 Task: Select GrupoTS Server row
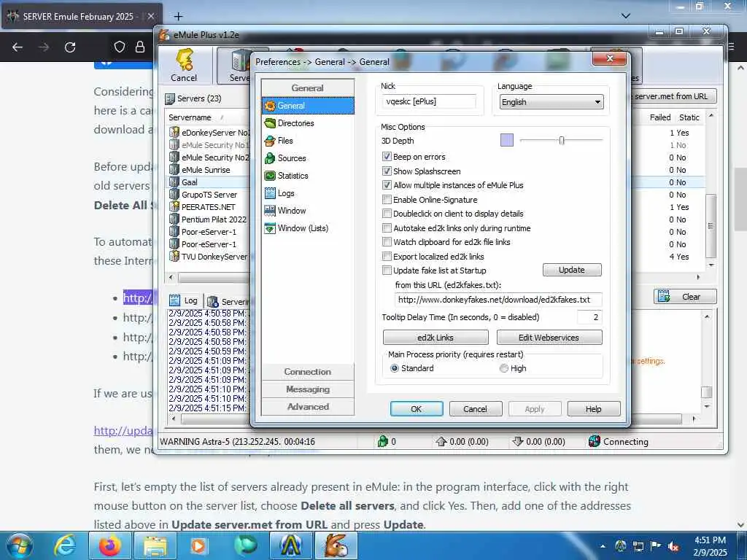tap(209, 195)
